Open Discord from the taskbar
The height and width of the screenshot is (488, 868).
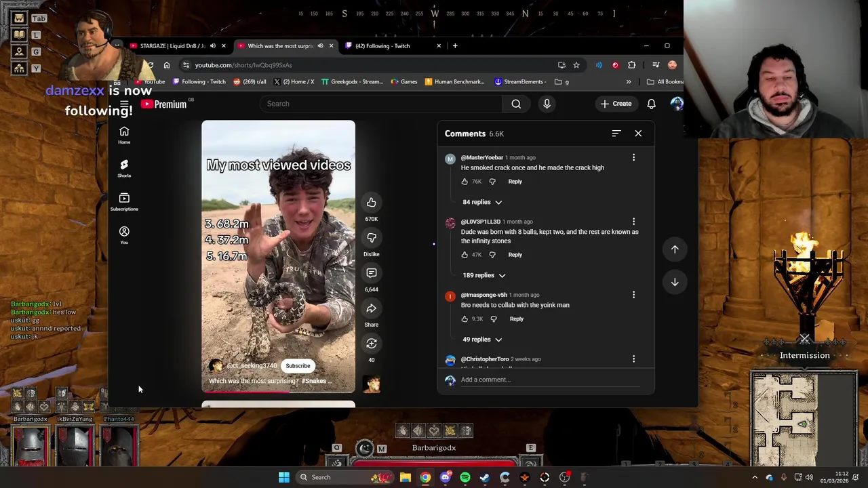click(x=445, y=477)
